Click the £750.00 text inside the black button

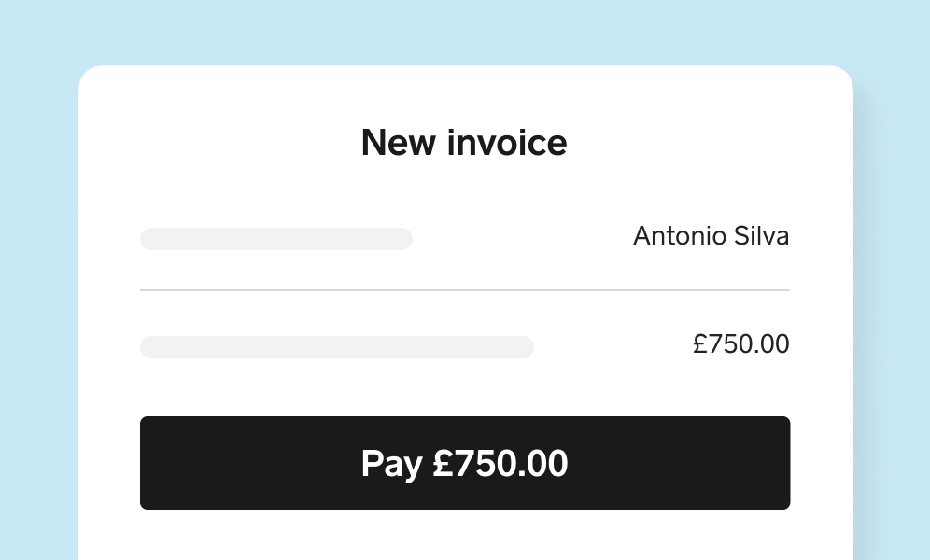pyautogui.click(x=500, y=463)
